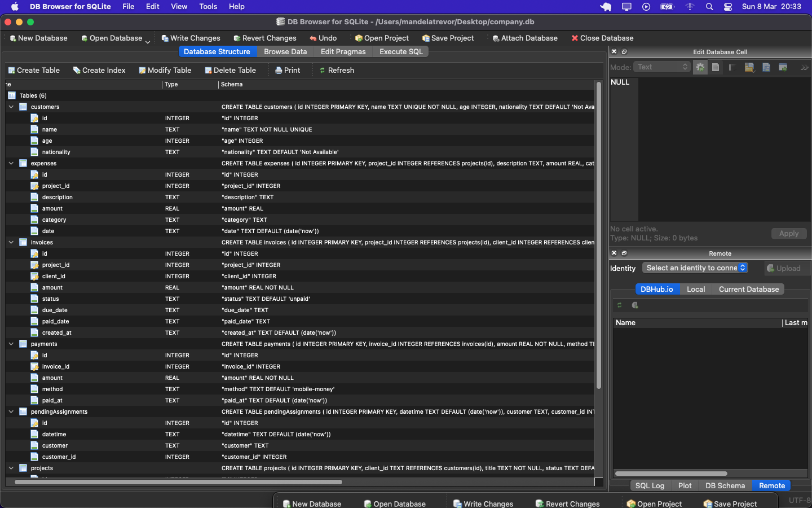This screenshot has height=508, width=812.
Task: Select the Tables (6) root row
Action: pos(300,95)
